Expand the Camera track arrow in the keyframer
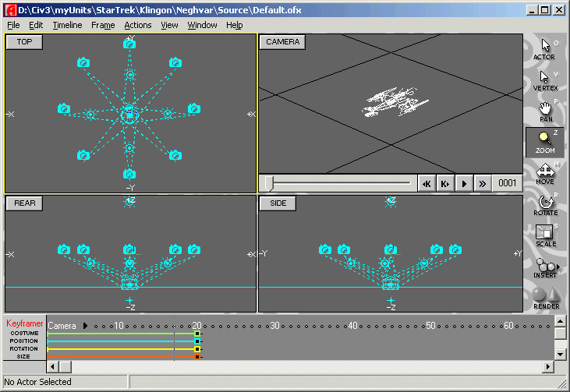The height and width of the screenshot is (392, 570). (x=85, y=326)
